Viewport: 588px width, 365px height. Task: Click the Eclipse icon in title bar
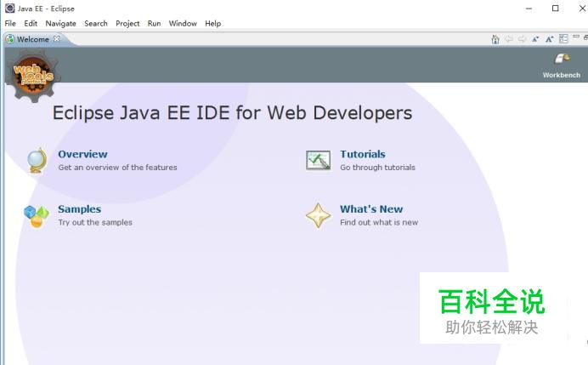[x=9, y=8]
